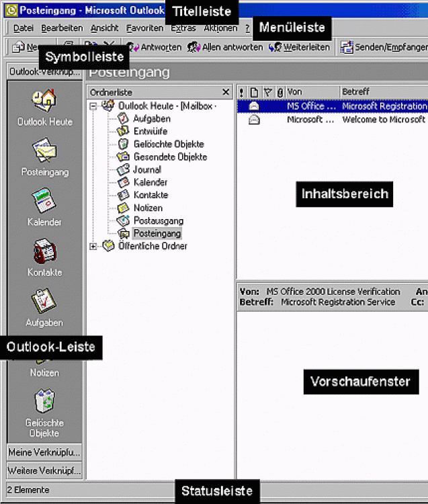Open Kalender icon in Outlook bar

tap(44, 201)
